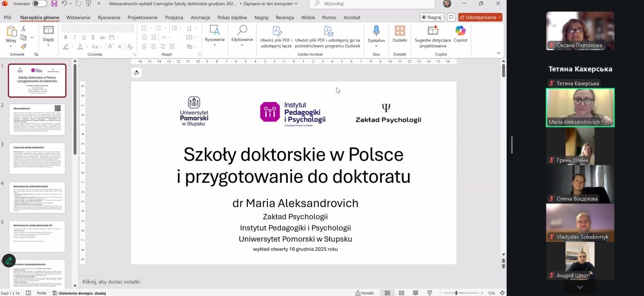The image size is (644, 296).
Task: Click the Cut scissors icon
Action: 23,29
